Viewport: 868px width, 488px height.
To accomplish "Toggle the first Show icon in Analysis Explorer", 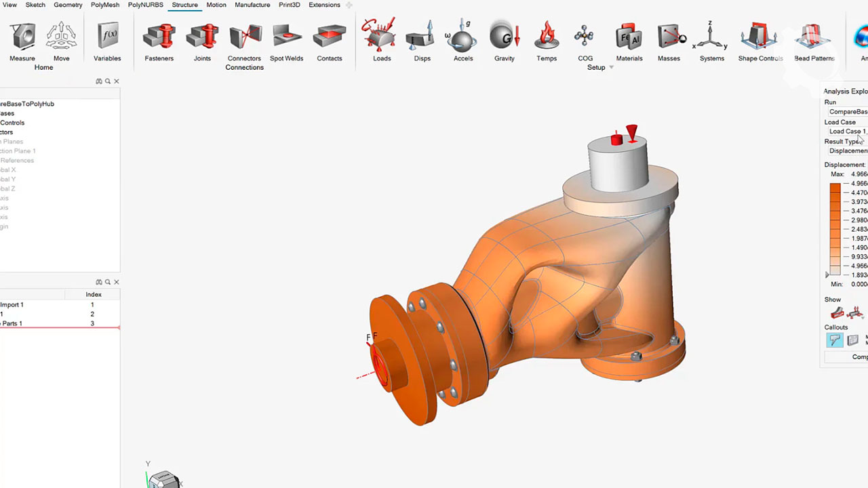I will click(837, 312).
